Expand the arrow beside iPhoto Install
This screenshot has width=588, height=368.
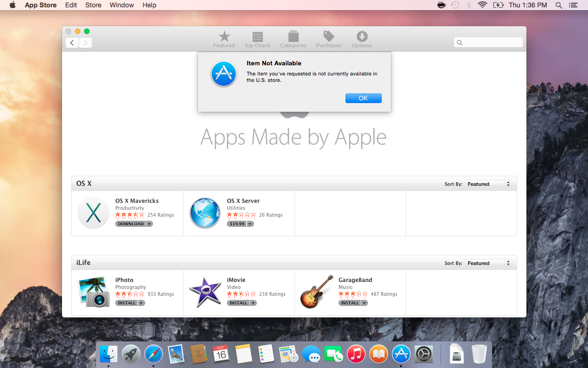tap(141, 303)
